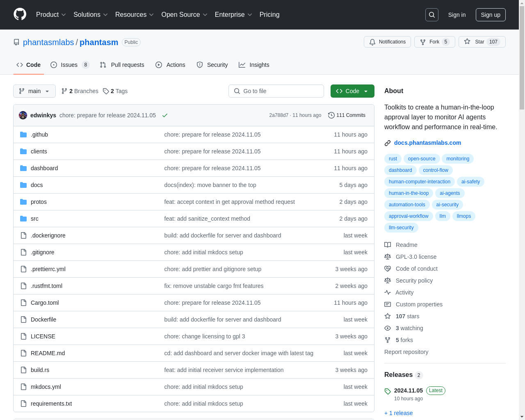Click the + 1 release link
This screenshot has height=420, width=525.
pyautogui.click(x=399, y=413)
